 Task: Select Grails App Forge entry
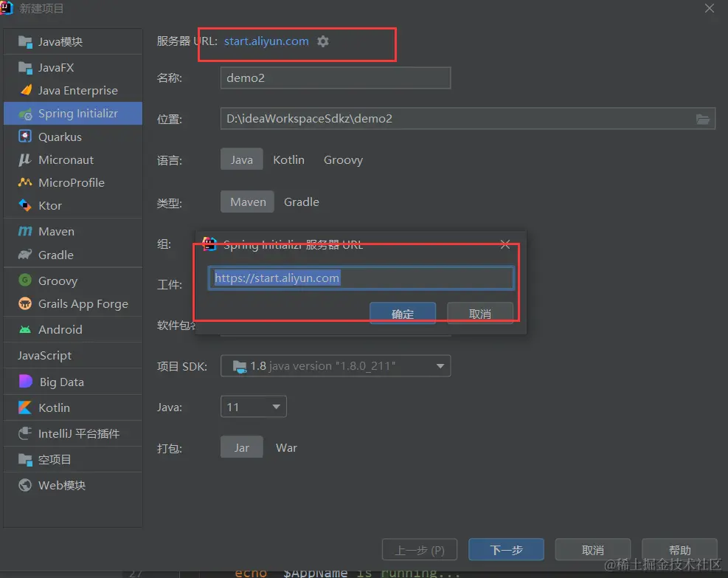point(73,304)
